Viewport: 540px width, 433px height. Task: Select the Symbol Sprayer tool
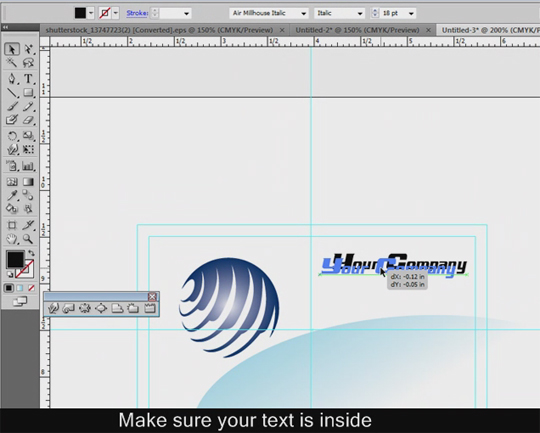coord(12,166)
